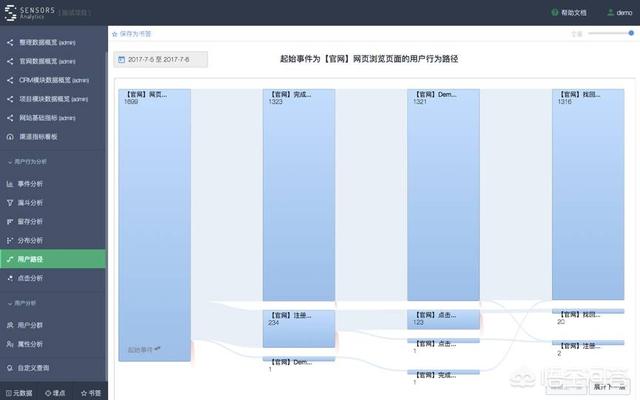640x400 pixels.
Task: Click the 元数据 icon in bottom bar
Action: click(9, 393)
